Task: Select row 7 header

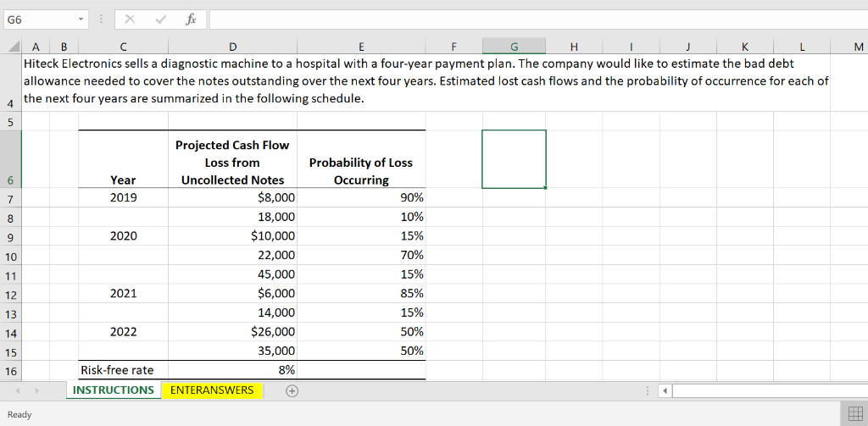Action: tap(12, 199)
